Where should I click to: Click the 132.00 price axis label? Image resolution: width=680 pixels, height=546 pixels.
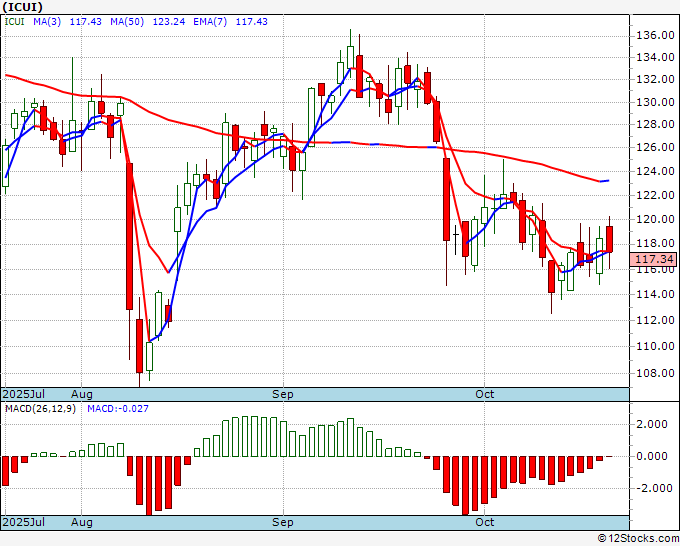[x=655, y=79]
